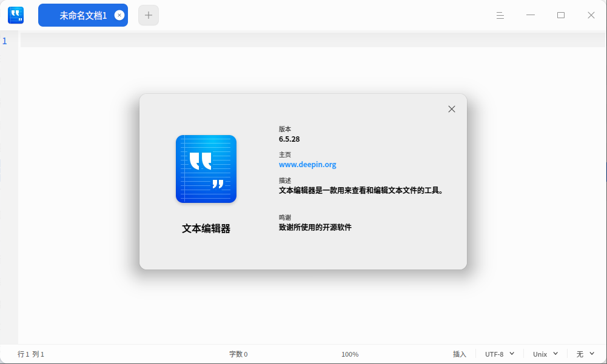
Task: Click the 主页 label
Action: tap(284, 154)
